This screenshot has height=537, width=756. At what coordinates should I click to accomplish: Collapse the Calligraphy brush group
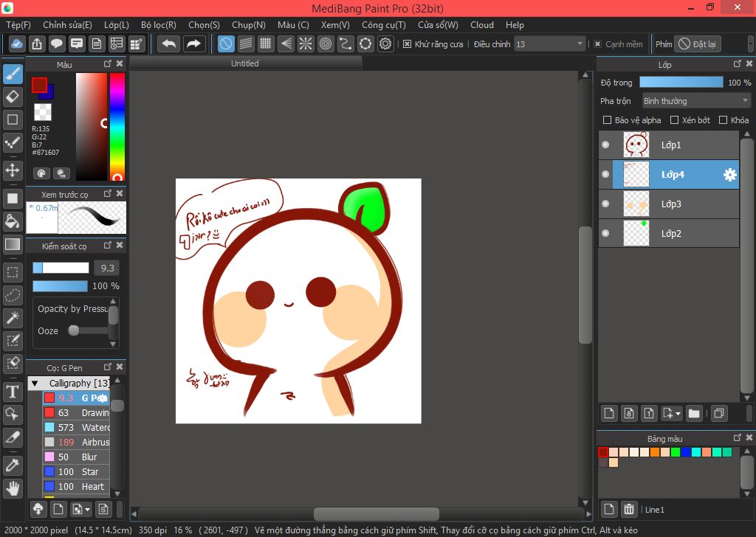click(x=35, y=384)
